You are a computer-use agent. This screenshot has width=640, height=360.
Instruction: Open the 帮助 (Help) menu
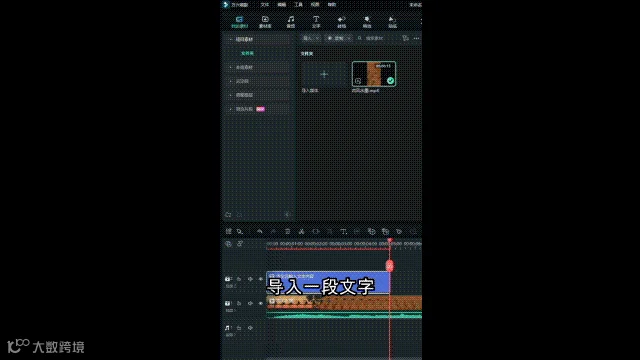(x=332, y=5)
